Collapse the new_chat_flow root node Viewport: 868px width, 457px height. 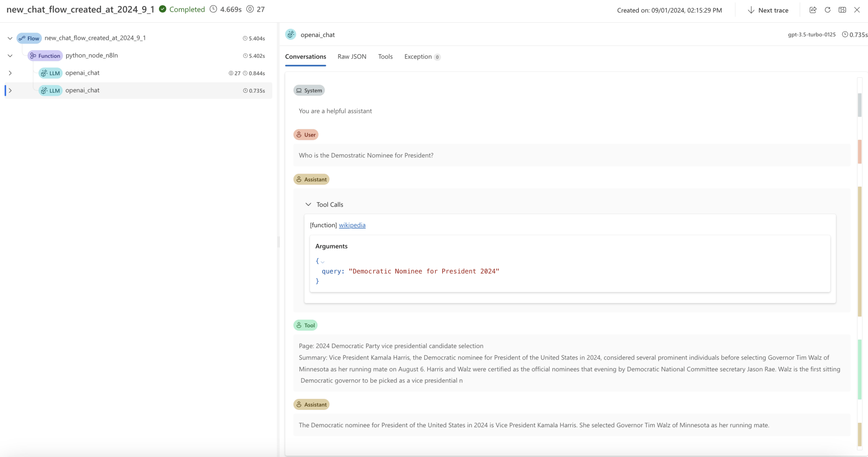click(10, 38)
